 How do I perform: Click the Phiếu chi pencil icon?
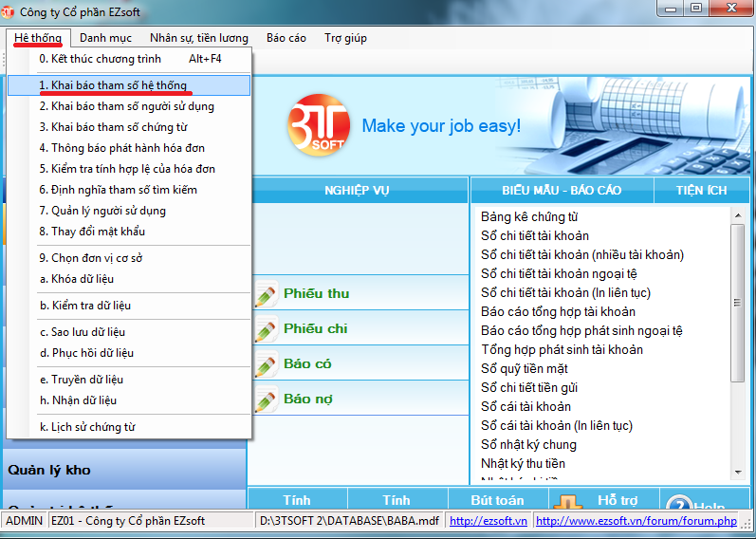point(266,329)
